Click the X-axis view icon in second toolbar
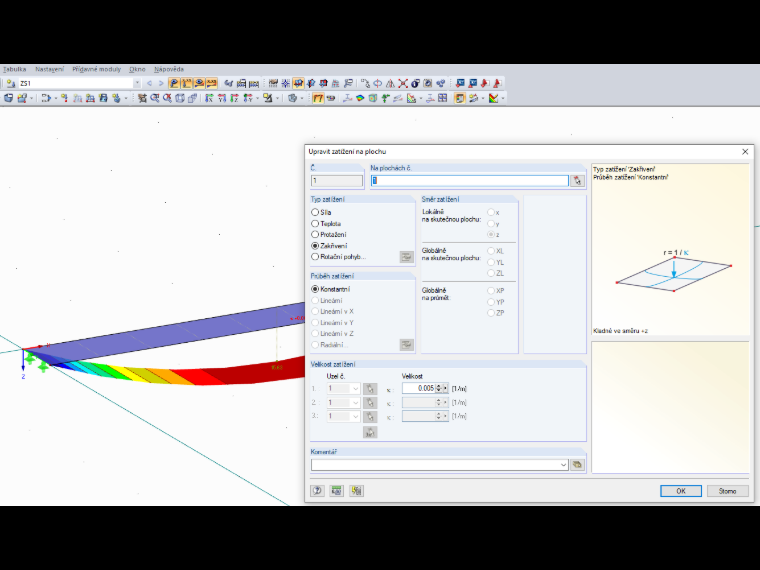 (209, 98)
